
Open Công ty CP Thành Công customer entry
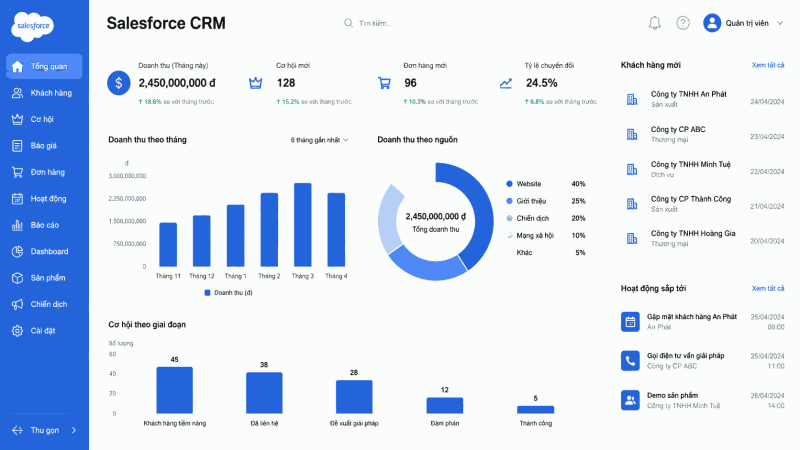[x=703, y=204]
